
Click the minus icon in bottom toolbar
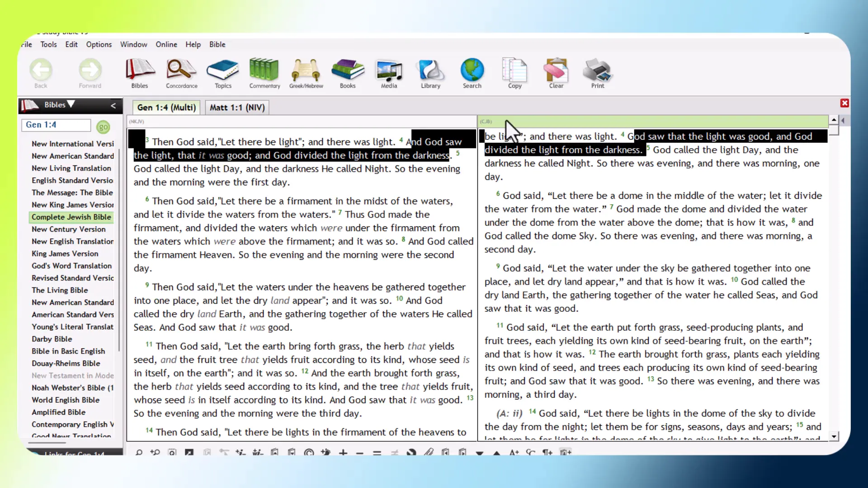click(360, 452)
